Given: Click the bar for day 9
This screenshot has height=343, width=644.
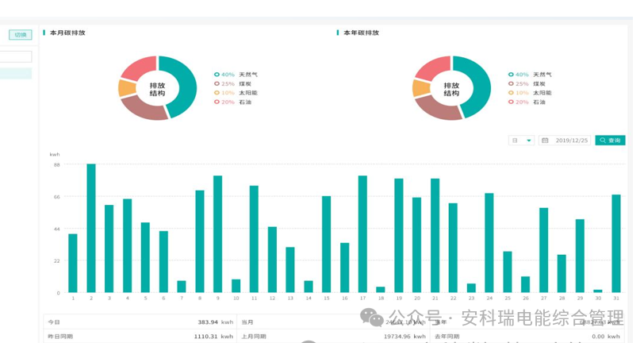Looking at the screenshot, I should pos(217,234).
